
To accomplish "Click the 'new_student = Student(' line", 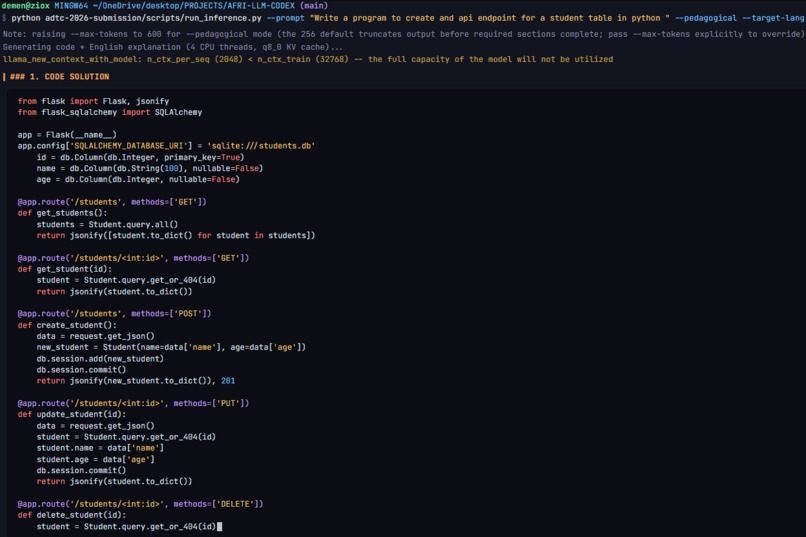I will point(171,347).
